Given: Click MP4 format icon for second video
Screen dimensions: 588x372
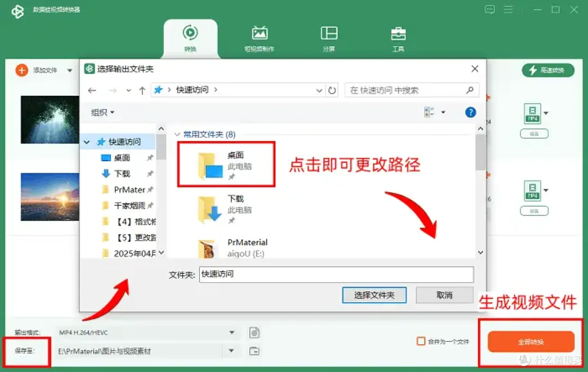Looking at the screenshot, I should (532, 191).
